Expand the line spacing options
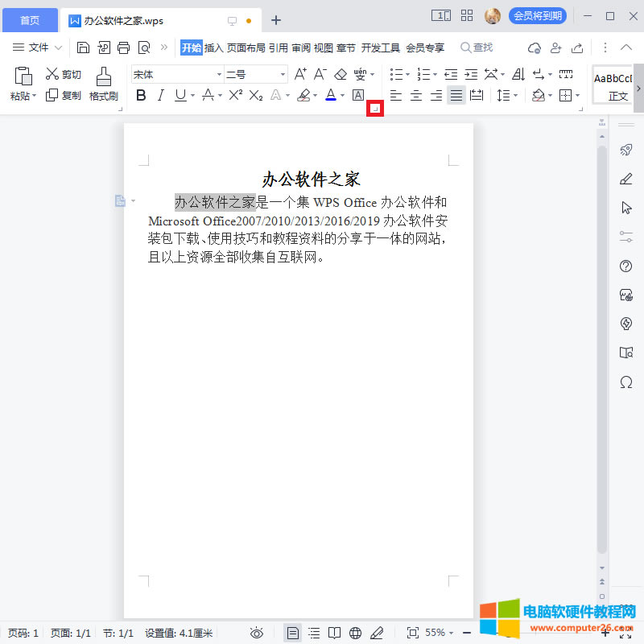Image resolution: width=644 pixels, height=644 pixels. pyautogui.click(x=513, y=95)
